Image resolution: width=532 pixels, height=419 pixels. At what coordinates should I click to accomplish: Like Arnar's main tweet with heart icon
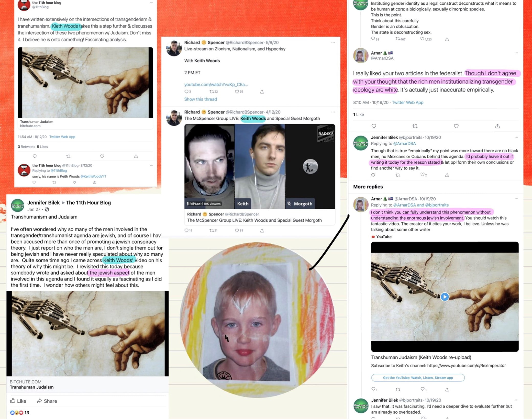point(456,126)
